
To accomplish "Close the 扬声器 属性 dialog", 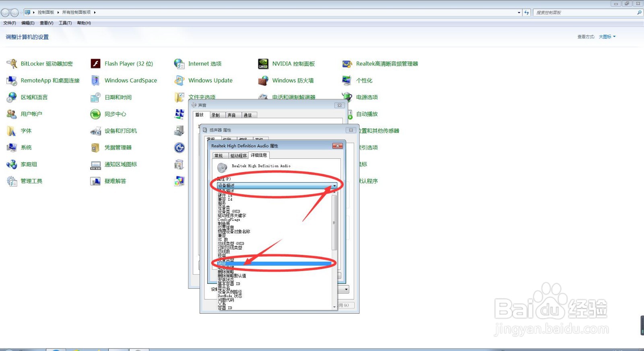I will click(351, 130).
